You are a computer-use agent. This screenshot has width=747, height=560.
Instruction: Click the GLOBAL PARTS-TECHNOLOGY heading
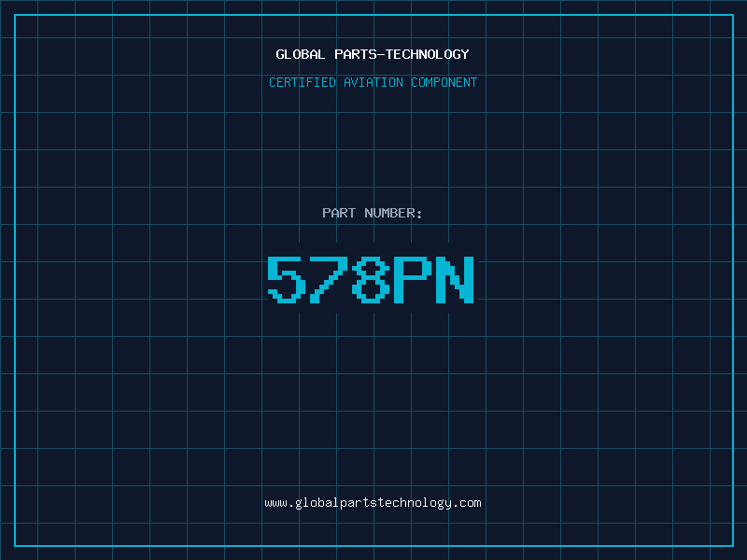click(373, 54)
